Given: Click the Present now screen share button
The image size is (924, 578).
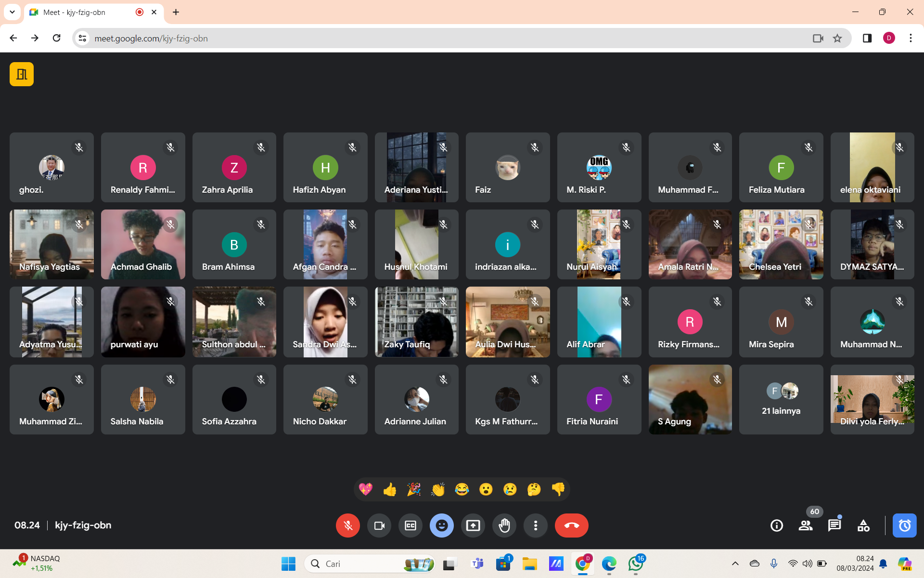Looking at the screenshot, I should pyautogui.click(x=473, y=525).
